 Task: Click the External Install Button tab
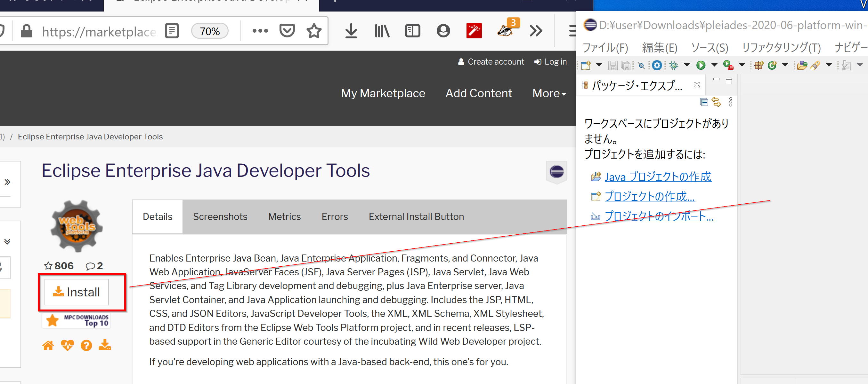pos(416,216)
